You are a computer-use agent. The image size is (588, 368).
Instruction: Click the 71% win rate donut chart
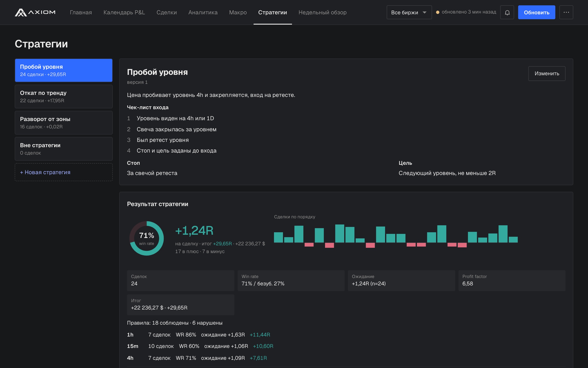[x=147, y=238]
